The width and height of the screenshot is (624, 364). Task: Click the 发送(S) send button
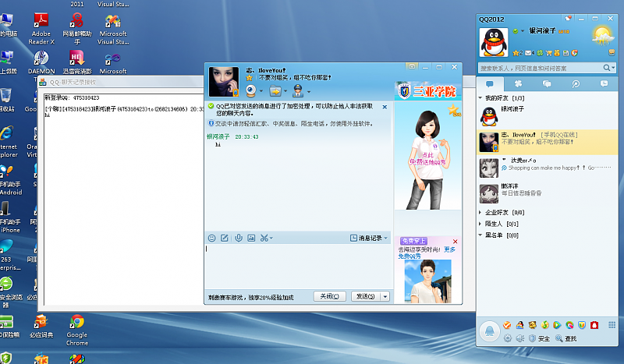coord(365,296)
